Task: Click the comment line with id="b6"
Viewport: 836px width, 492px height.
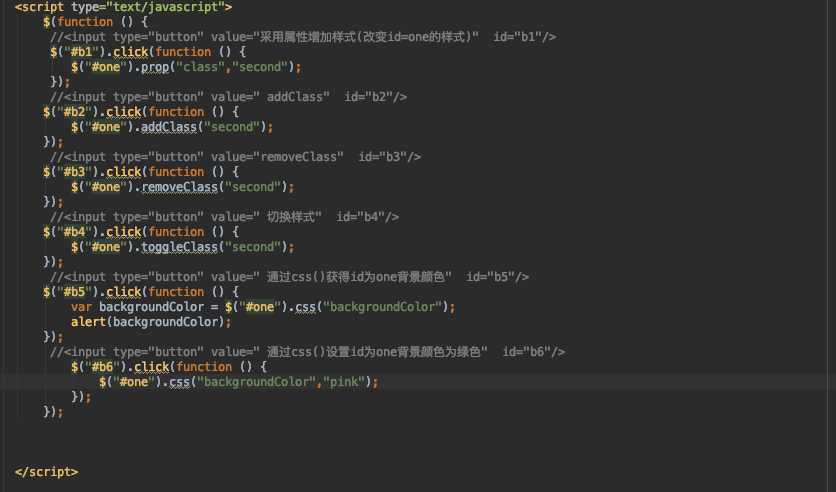Action: 307,352
